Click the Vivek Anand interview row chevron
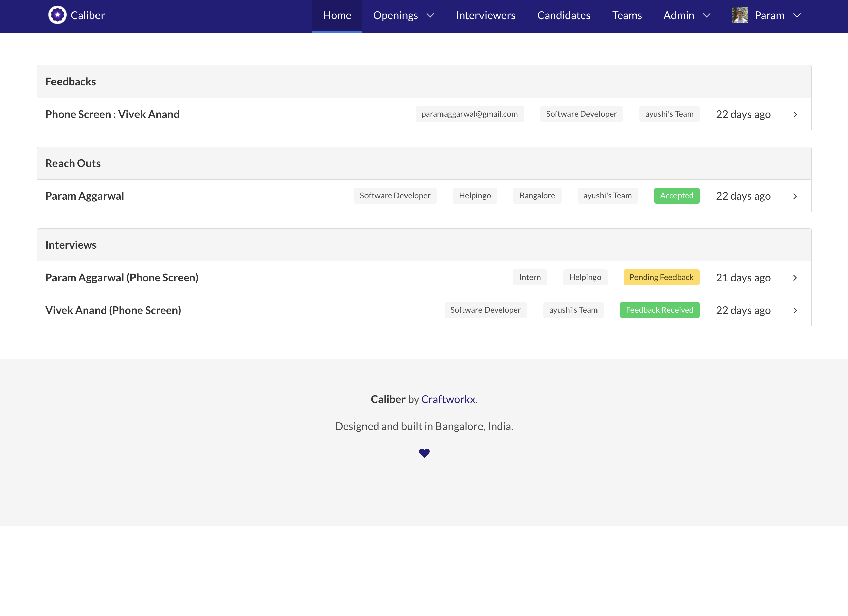This screenshot has height=616, width=848. point(795,310)
